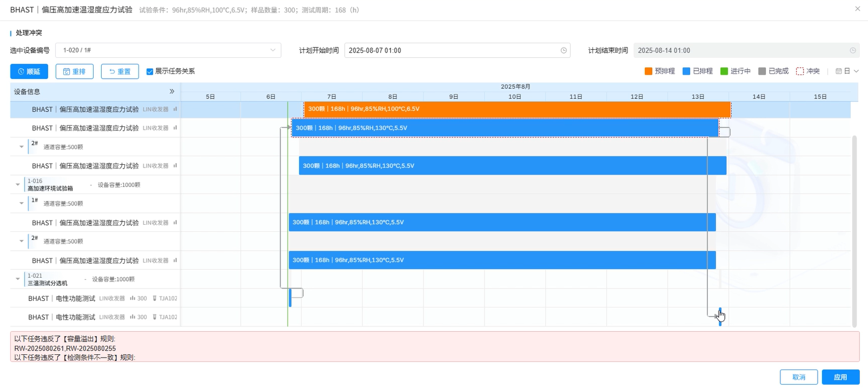868x389 pixels.
Task: Click the 应用 apply button
Action: pyautogui.click(x=840, y=377)
